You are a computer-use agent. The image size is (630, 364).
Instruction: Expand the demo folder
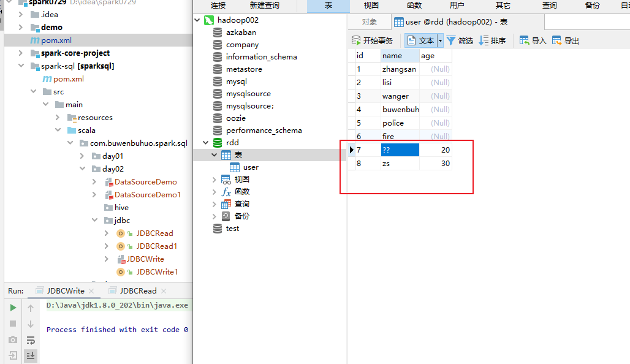(21, 28)
